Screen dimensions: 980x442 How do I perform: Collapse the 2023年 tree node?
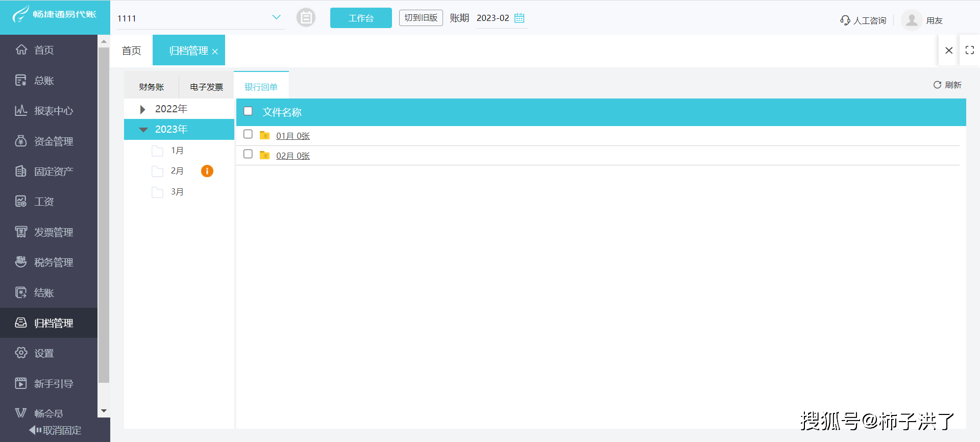click(143, 130)
